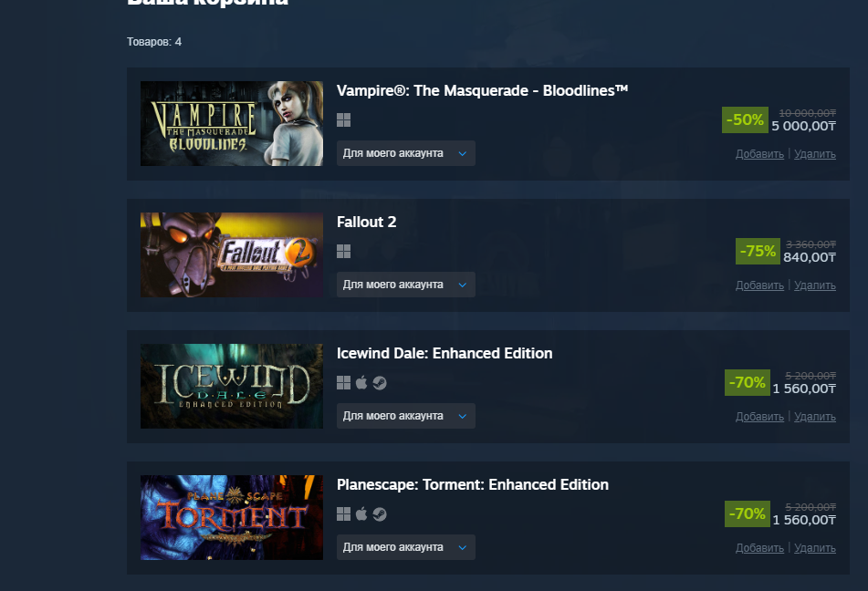This screenshot has width=868, height=591.
Task: Click Windows icon under Vampire Bloodlines title
Action: 343,120
